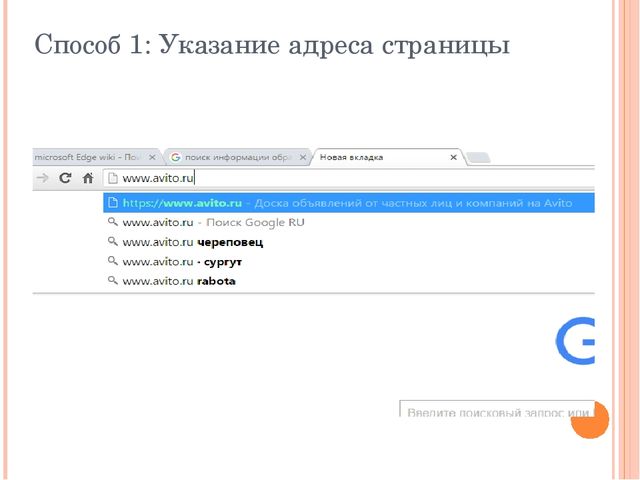This screenshot has height=480, width=640.
Task: Close the 'microsoft Edge wiki' tab
Action: tap(152, 157)
